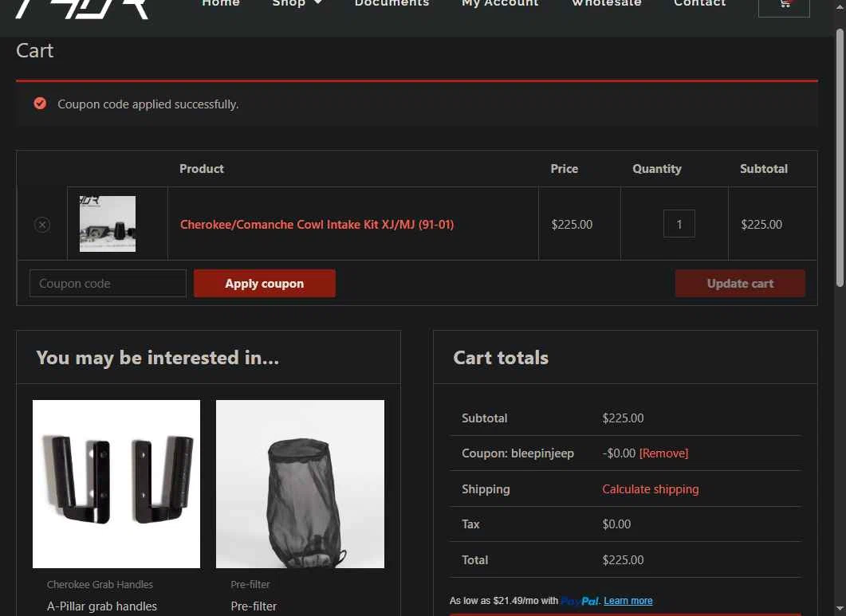Go to the Home menu item
This screenshot has width=846, height=616.
(x=221, y=3)
